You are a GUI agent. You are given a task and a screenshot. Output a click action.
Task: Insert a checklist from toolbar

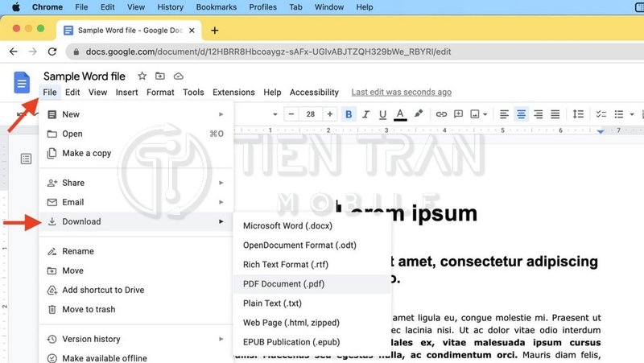point(601,114)
